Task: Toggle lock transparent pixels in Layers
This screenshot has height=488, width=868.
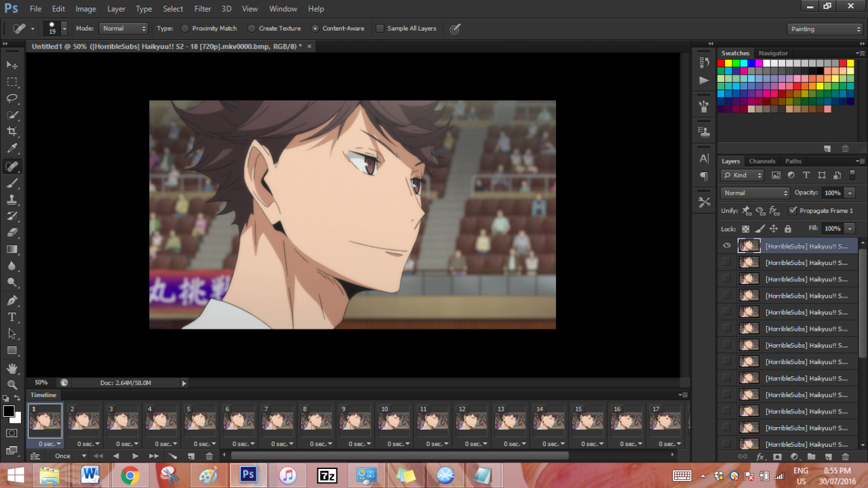Action: [746, 229]
